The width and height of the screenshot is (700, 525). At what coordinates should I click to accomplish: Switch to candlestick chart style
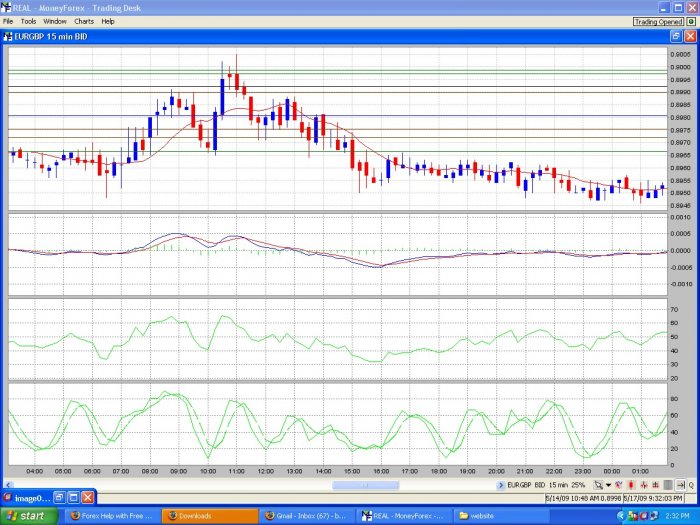click(x=631, y=485)
